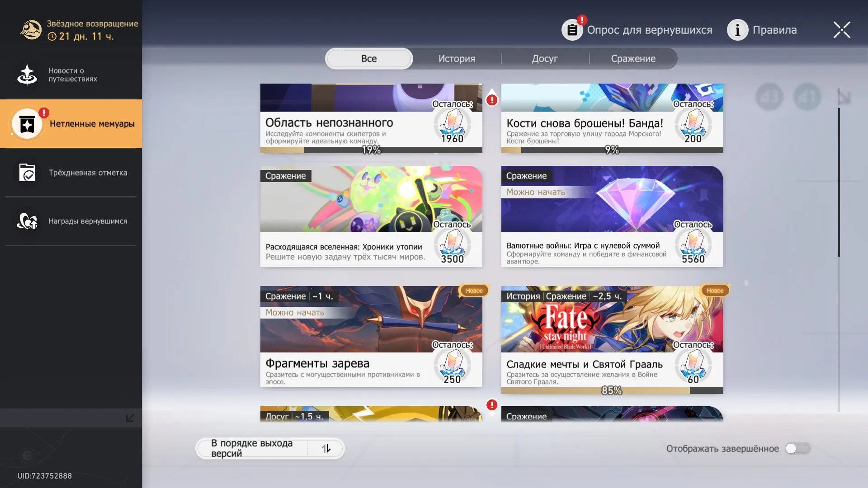This screenshot has height=488, width=868.
Task: Open the Фрагменты зарева card
Action: [x=371, y=337]
